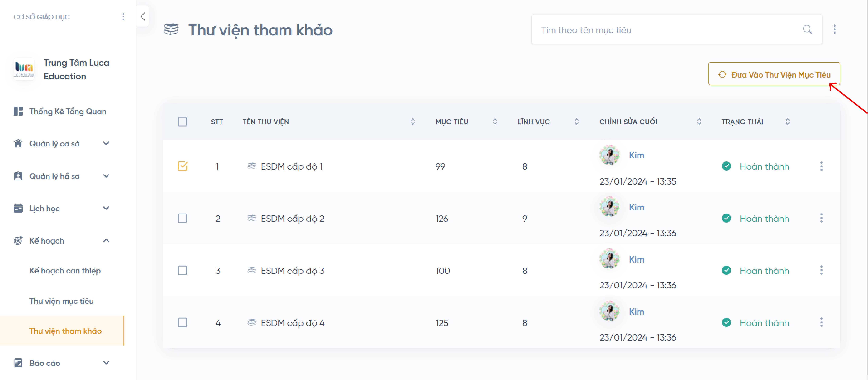Open the CƠ SỞ GIÁO DỤC options menu
Screen dimensions: 868x380
click(x=123, y=17)
